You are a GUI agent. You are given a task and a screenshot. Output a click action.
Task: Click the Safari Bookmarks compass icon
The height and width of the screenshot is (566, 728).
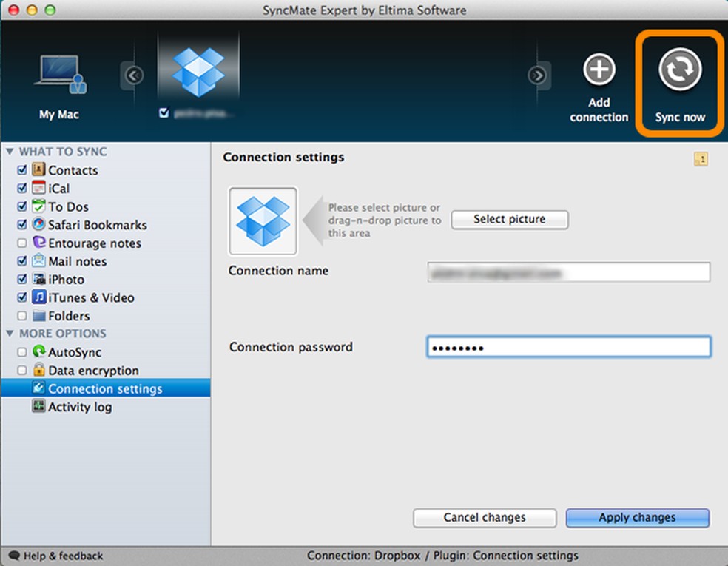click(x=38, y=224)
